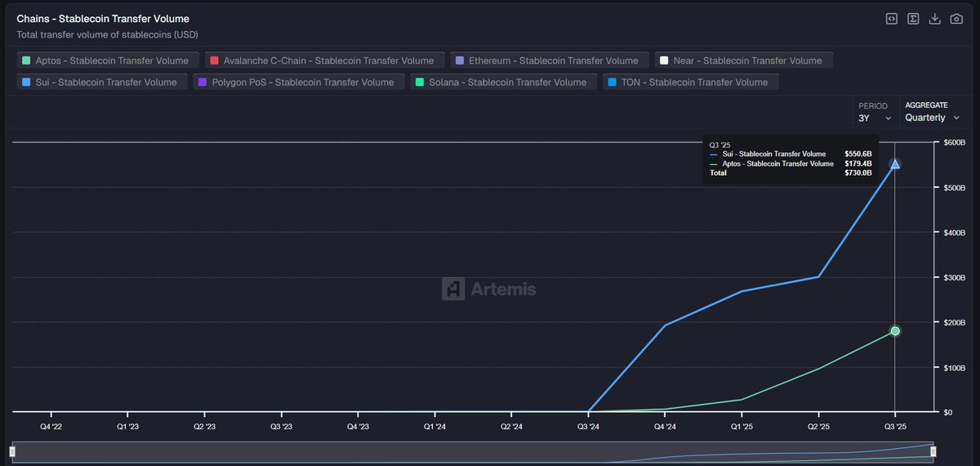Click the Aptos Q3 '25 circle data point
This screenshot has width=980, height=466.
(895, 331)
